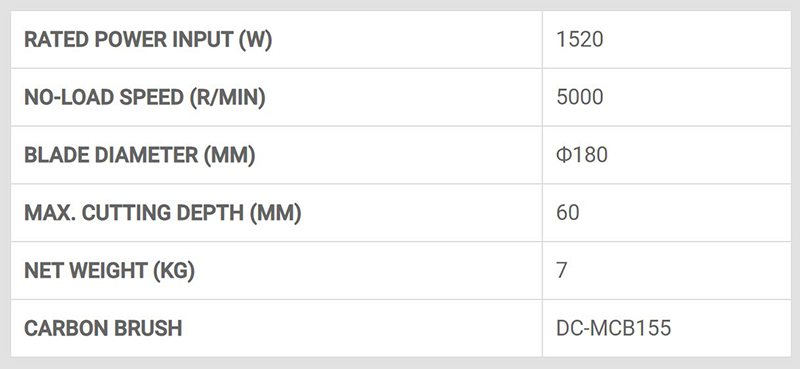Screen dimensions: 800x369
Task: Click the BLADE DIAMETER (MM) label
Action: pyautogui.click(x=140, y=155)
